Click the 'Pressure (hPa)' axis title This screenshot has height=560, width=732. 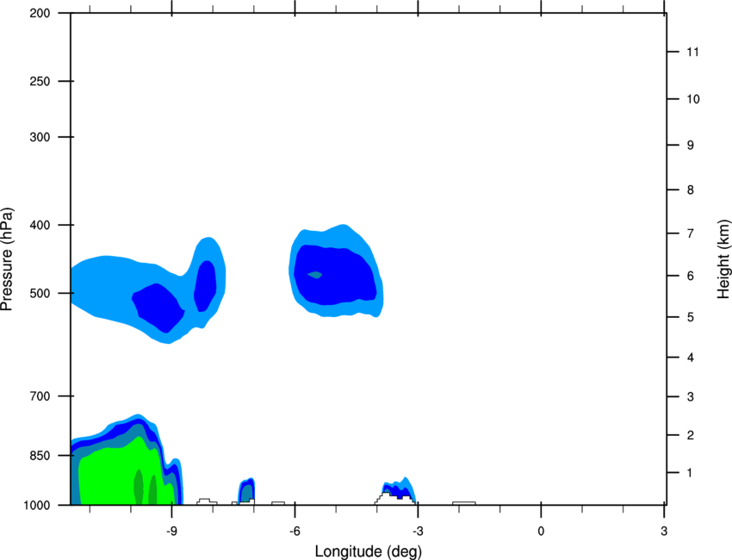click(7, 259)
